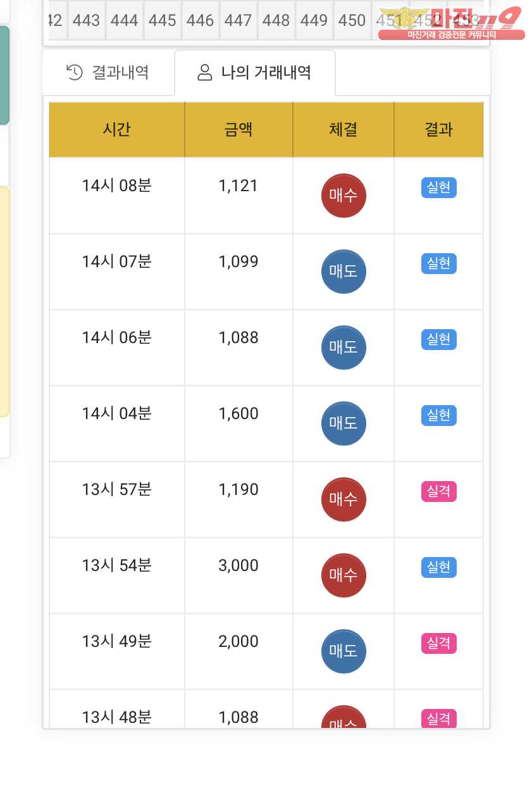This screenshot has width=532, height=802.
Task: Select number 448 in the number strip
Action: [x=276, y=21]
